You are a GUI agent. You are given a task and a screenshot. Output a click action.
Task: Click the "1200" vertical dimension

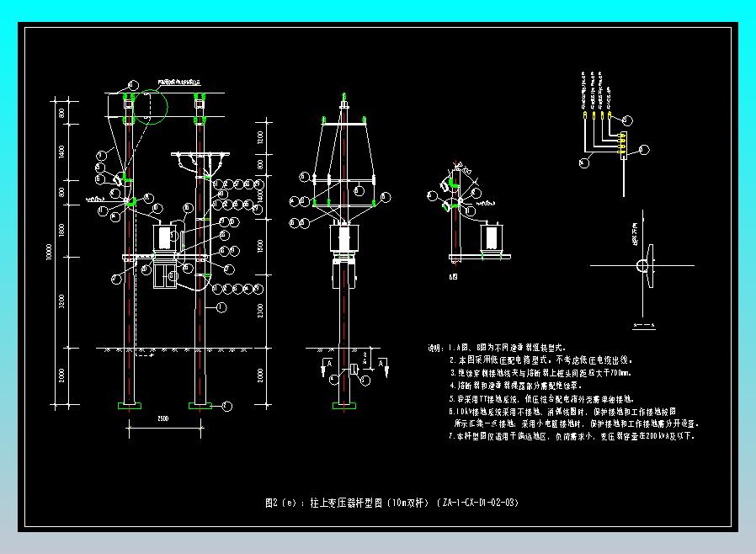[260, 137]
